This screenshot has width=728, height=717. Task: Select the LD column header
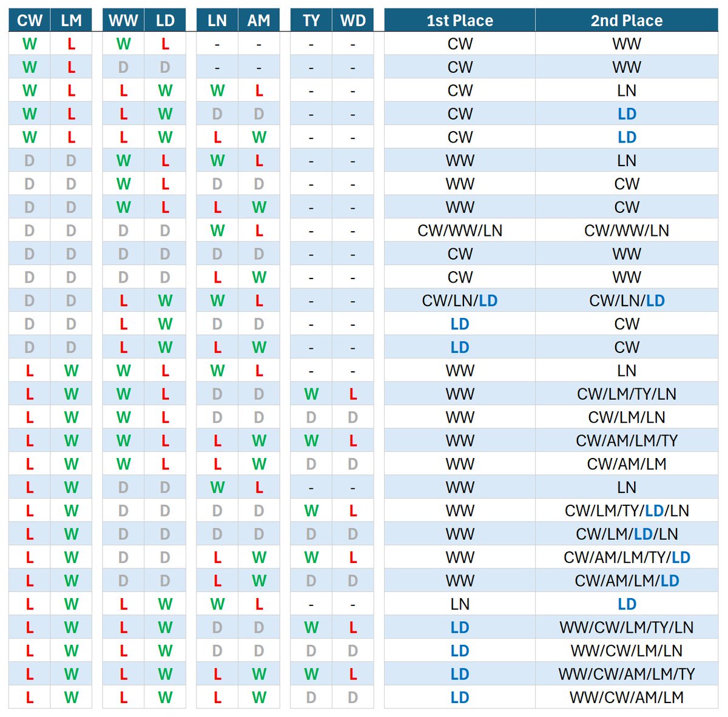coord(165,20)
